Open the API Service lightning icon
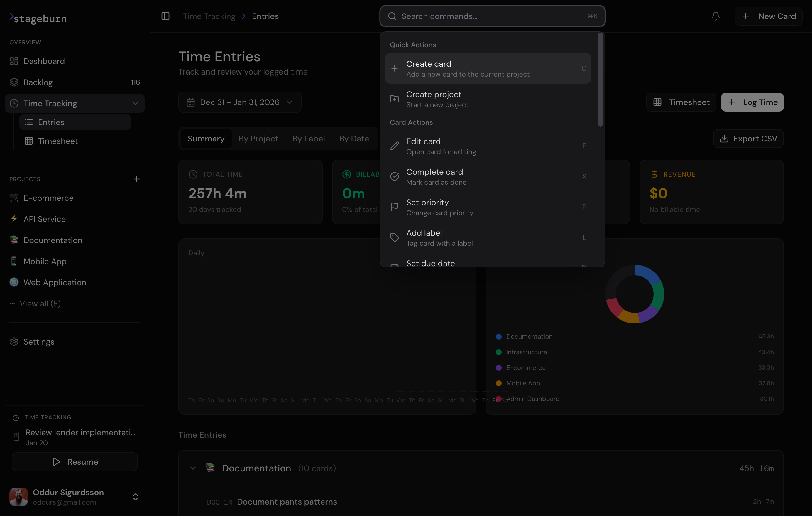 [x=14, y=219]
